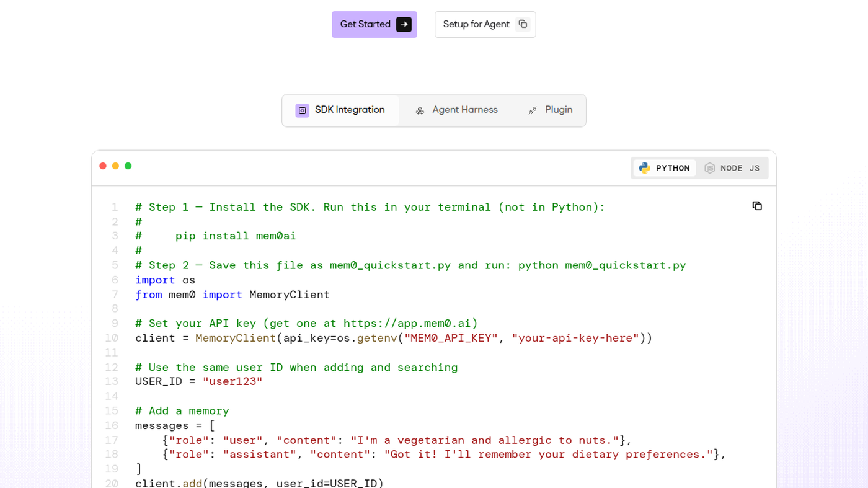Select the Python code language toggle
Screen dimensions: 868x488
coord(664,168)
